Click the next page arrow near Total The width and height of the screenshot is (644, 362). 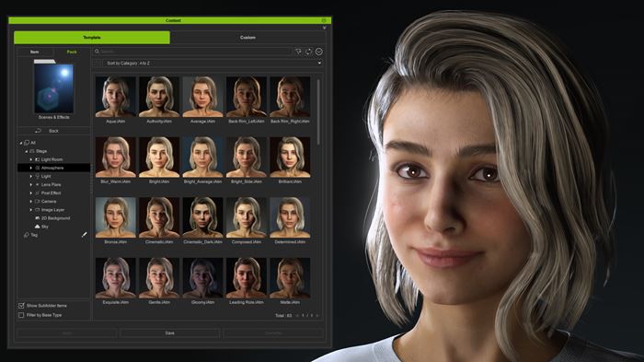click(x=317, y=316)
